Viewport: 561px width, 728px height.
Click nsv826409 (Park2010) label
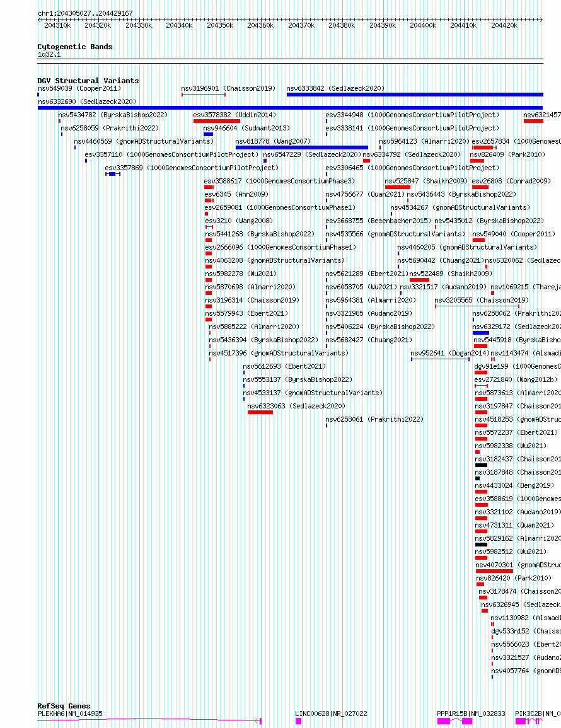(x=507, y=154)
